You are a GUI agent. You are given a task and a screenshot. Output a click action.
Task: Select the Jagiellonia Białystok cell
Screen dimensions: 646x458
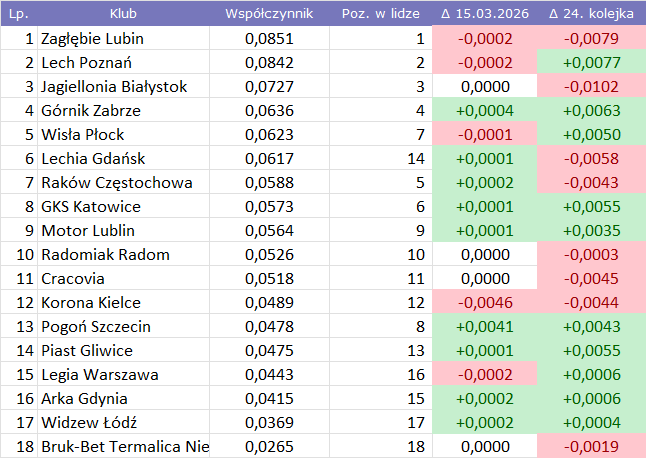(x=114, y=87)
